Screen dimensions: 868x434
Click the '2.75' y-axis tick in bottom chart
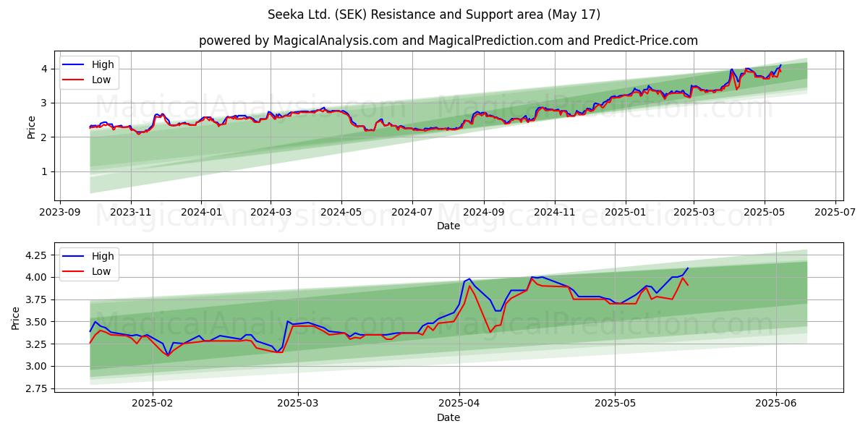36,388
